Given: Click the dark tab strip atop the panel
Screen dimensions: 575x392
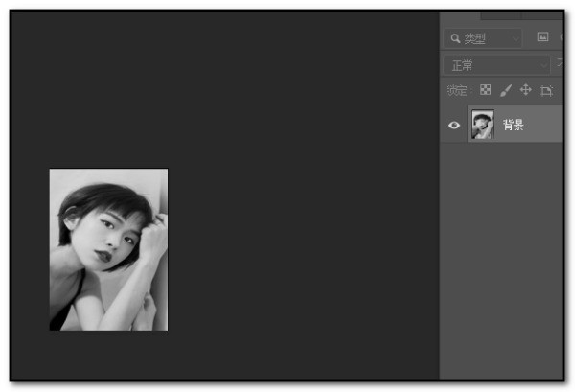Looking at the screenshot, I should tap(521, 15).
